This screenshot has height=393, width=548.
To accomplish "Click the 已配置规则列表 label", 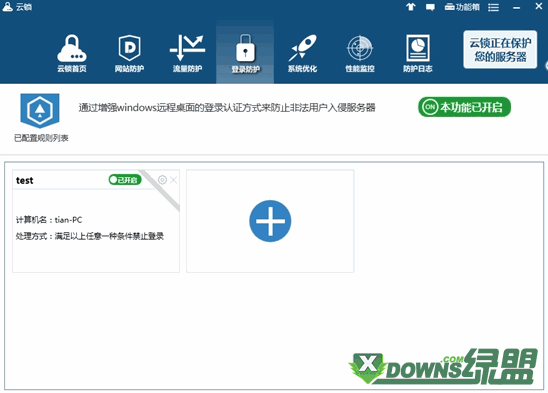I will [41, 138].
